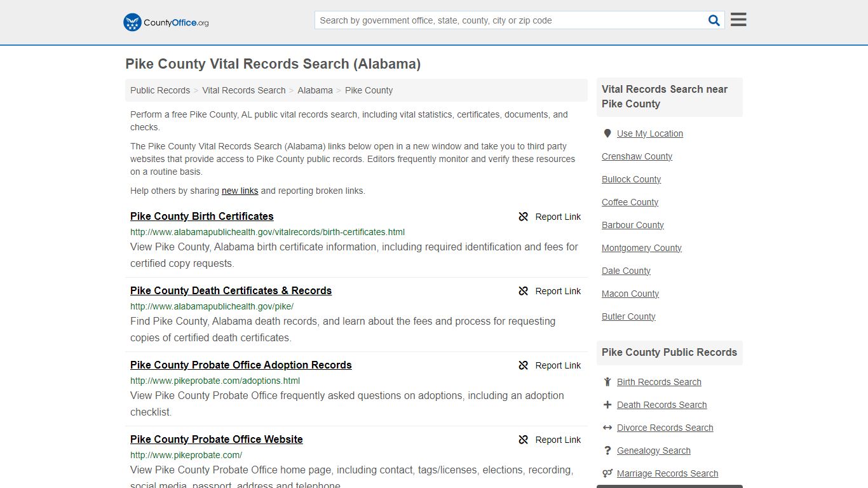Open Barbour County vital records
The height and width of the screenshot is (488, 868).
633,225
